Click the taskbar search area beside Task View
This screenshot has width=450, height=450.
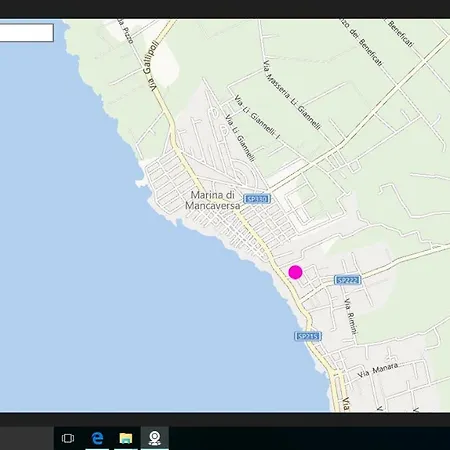[x=27, y=438]
